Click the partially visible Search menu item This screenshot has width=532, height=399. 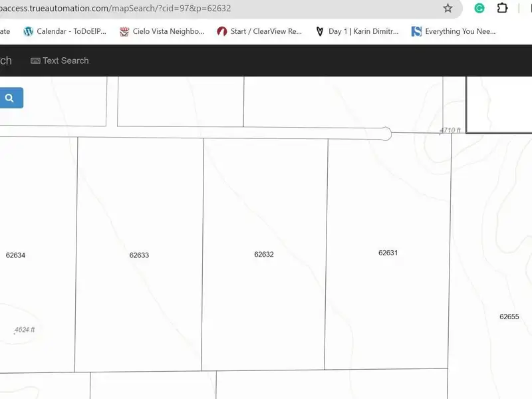(x=5, y=61)
